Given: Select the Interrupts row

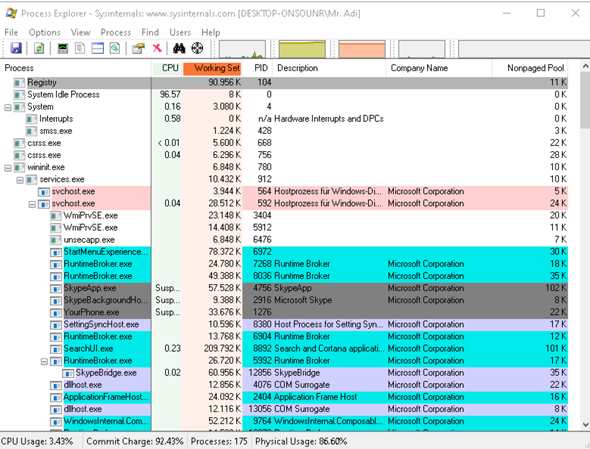Looking at the screenshot, I should 284,119.
